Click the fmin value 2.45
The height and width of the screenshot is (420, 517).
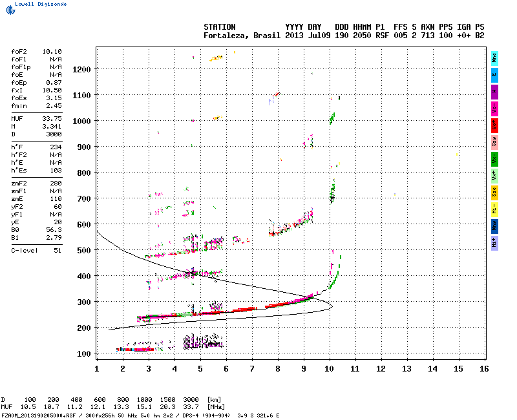[54, 106]
